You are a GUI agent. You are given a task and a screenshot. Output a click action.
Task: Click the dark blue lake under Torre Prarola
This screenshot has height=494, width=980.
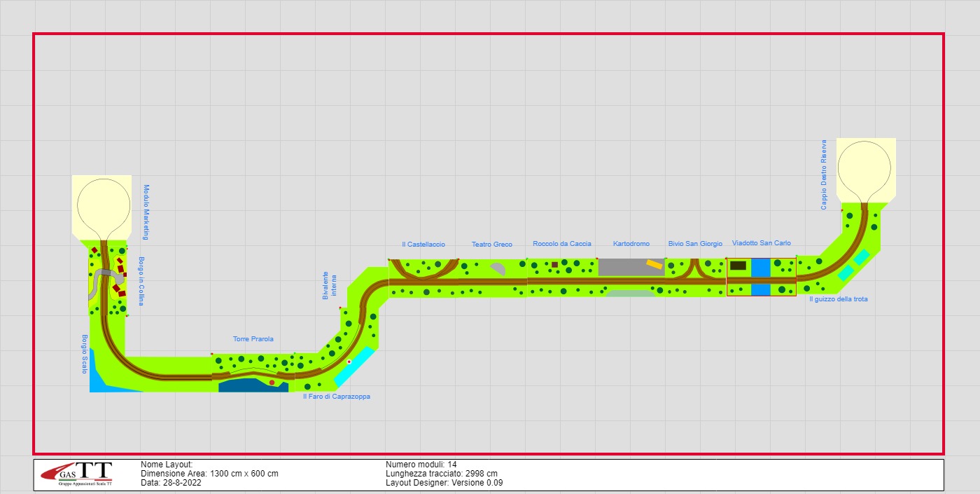point(245,386)
